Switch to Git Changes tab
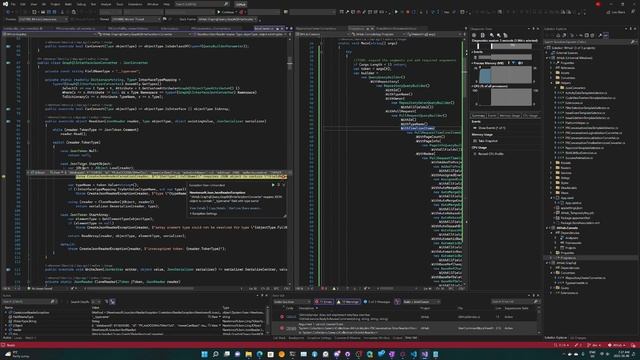The height and width of the screenshot is (360, 640). (578, 338)
